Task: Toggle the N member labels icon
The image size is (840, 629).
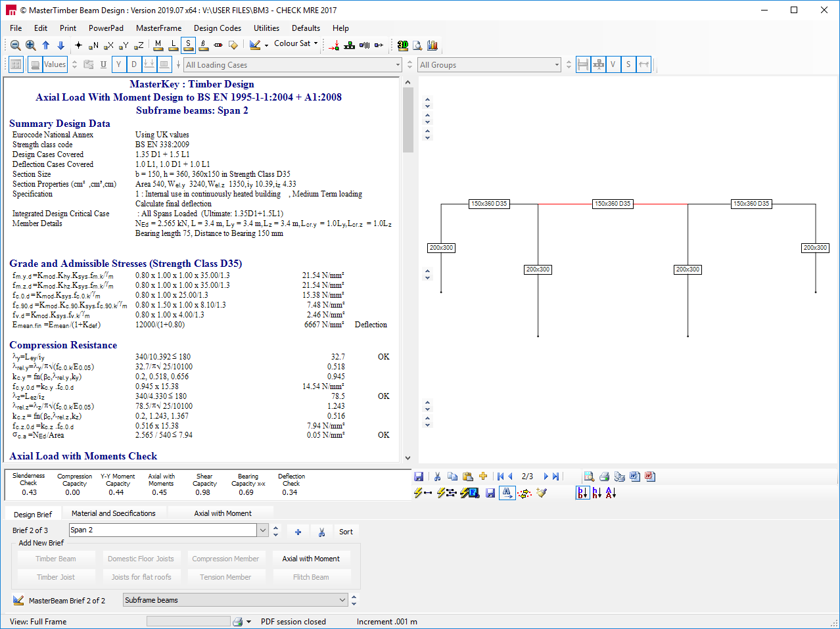Action: tap(93, 45)
